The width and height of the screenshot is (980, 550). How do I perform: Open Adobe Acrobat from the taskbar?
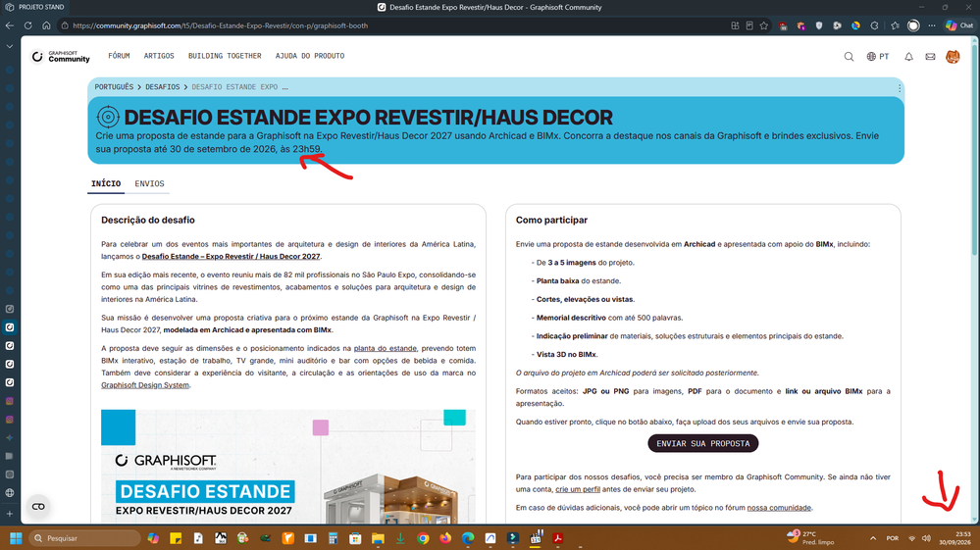(x=558, y=538)
